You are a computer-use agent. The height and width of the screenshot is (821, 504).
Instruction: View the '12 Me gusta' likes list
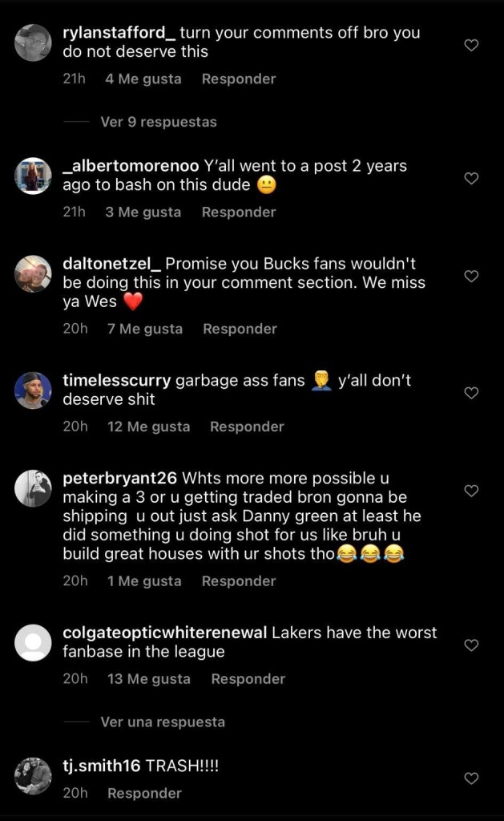click(x=149, y=427)
